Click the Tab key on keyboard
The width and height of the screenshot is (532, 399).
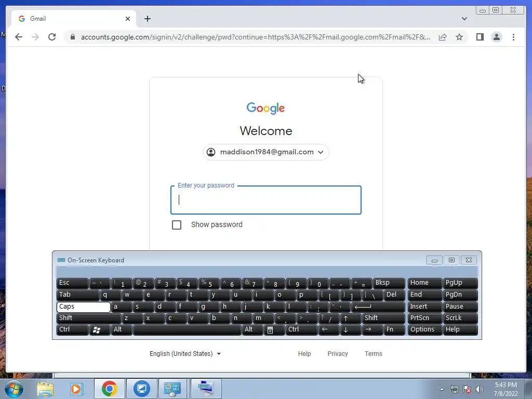[78, 295]
